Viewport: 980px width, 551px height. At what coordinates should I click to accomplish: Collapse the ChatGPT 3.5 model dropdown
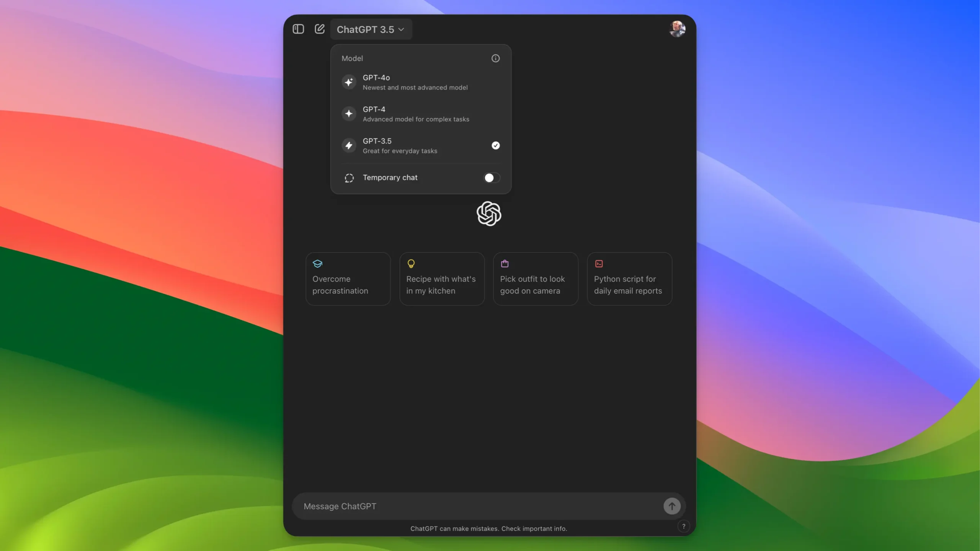pos(371,29)
